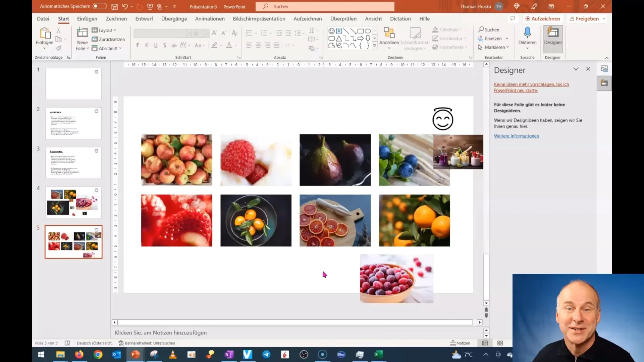Toggle bold formatting F
The width and height of the screenshot is (644, 362).
point(138,45)
